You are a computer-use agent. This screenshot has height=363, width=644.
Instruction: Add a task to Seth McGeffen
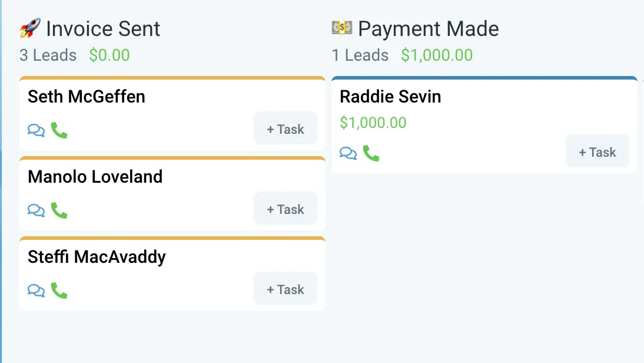(286, 128)
